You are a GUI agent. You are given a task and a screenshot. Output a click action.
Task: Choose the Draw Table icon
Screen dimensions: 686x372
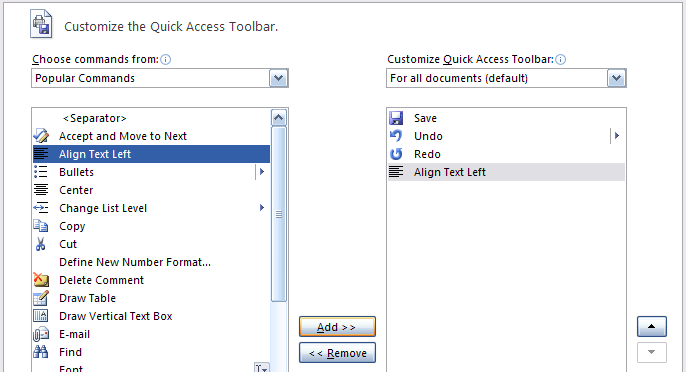click(41, 298)
